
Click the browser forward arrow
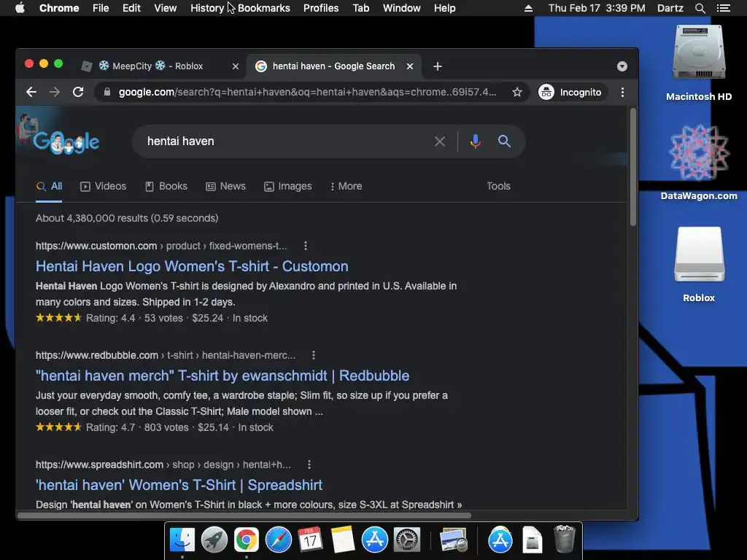tap(55, 92)
